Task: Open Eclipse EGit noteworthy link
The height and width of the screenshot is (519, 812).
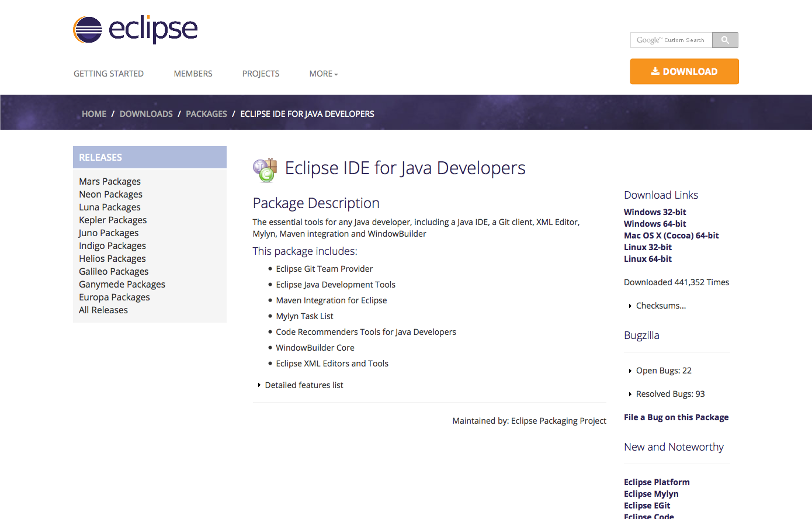Action: (x=647, y=506)
